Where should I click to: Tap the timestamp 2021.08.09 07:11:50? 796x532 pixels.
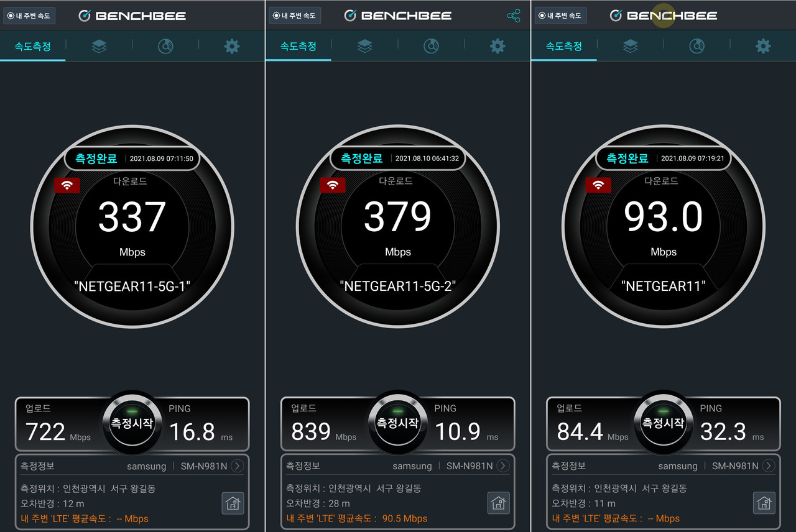[162, 158]
